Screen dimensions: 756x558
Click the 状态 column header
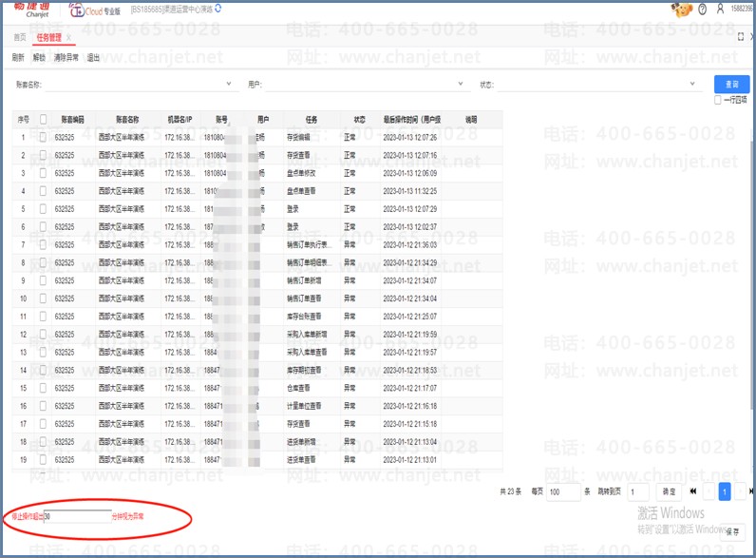pos(360,119)
